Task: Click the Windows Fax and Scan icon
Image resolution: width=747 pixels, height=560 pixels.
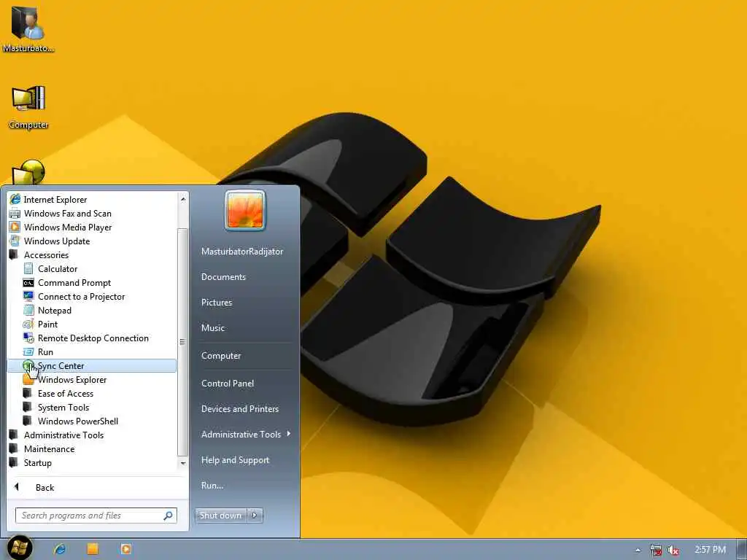Action: pyautogui.click(x=15, y=214)
